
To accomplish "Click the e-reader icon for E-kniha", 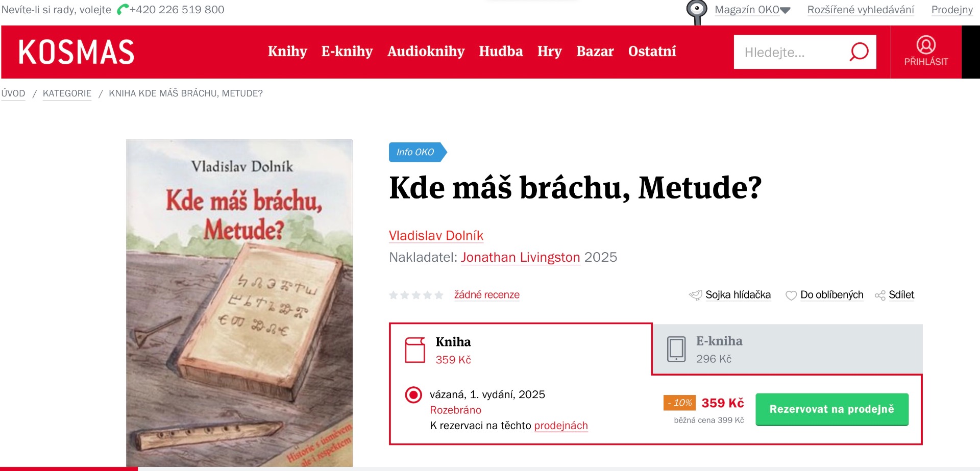I will point(676,349).
